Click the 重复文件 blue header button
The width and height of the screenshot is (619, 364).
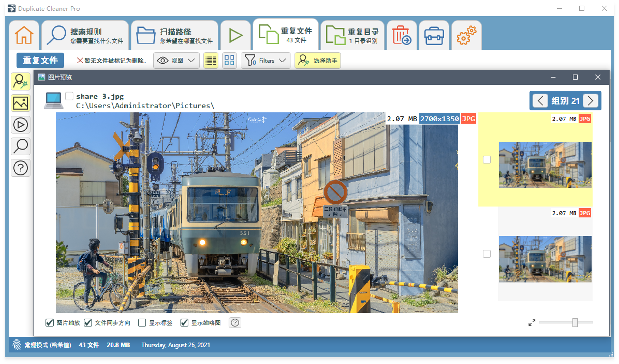pyautogui.click(x=40, y=60)
